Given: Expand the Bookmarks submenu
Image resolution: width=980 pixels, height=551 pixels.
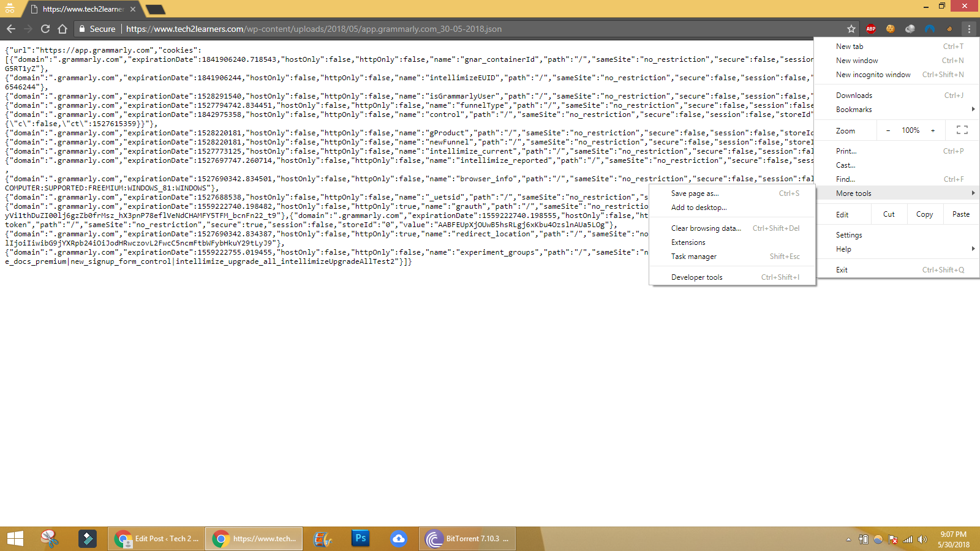Looking at the screenshot, I should point(897,110).
